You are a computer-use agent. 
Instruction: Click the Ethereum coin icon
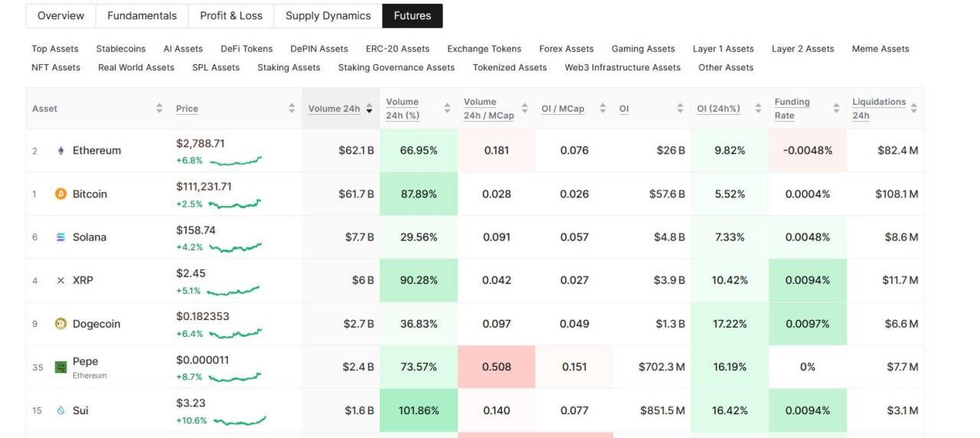(x=61, y=151)
